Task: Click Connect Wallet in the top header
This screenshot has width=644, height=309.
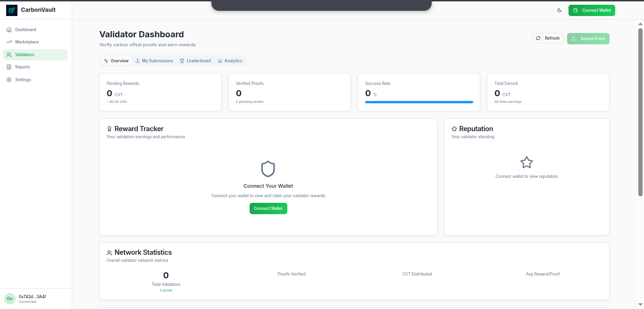Action: (592, 10)
